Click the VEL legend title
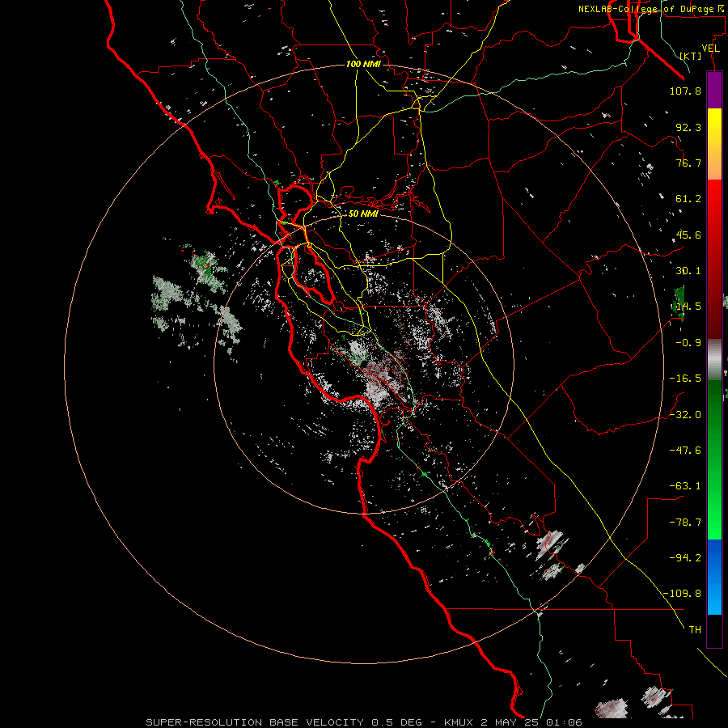The height and width of the screenshot is (728, 728). click(710, 49)
